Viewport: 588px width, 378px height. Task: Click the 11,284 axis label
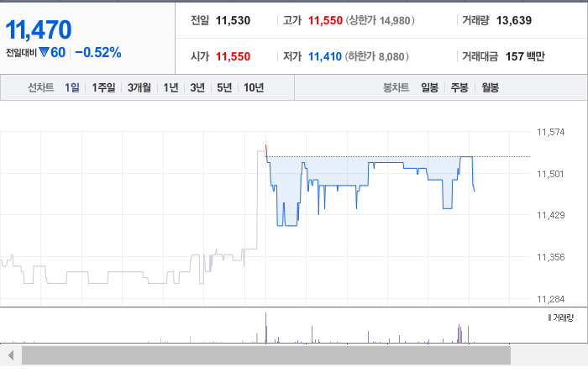point(550,299)
